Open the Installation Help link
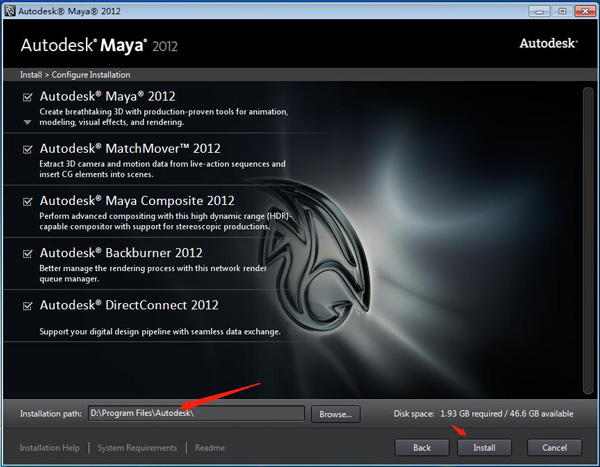This screenshot has height=467, width=600. 49,447
